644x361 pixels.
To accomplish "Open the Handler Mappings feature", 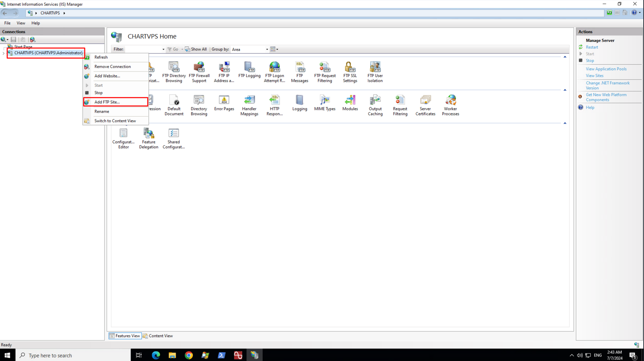I will click(x=249, y=105).
